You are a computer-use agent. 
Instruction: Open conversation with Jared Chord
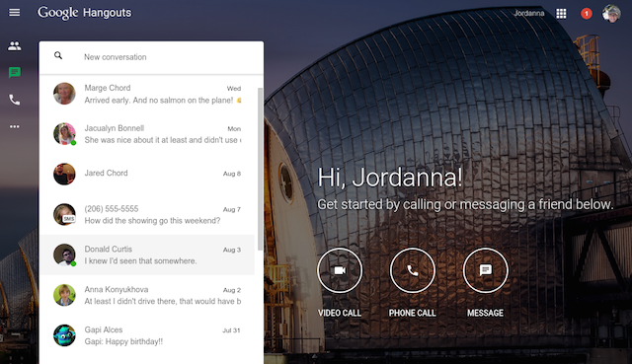(x=147, y=174)
